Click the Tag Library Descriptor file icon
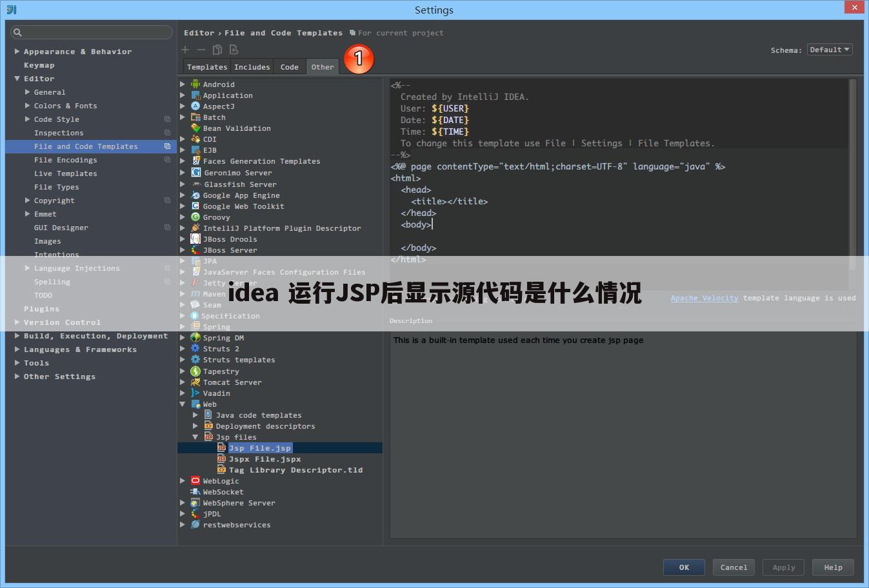 pos(221,469)
